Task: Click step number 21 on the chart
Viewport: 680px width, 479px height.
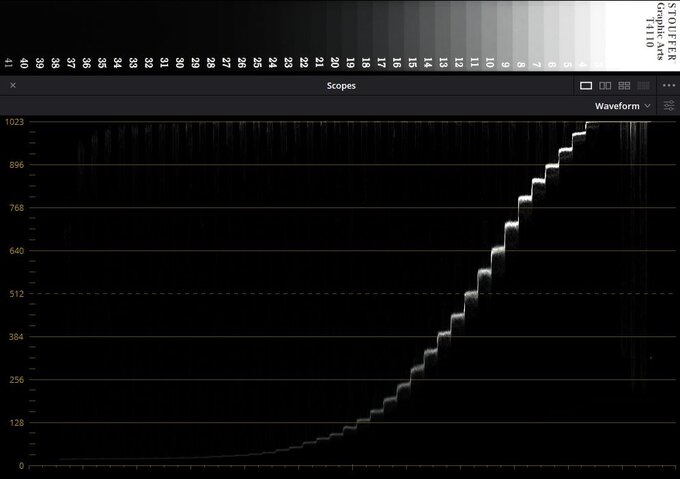Action: coord(319,62)
